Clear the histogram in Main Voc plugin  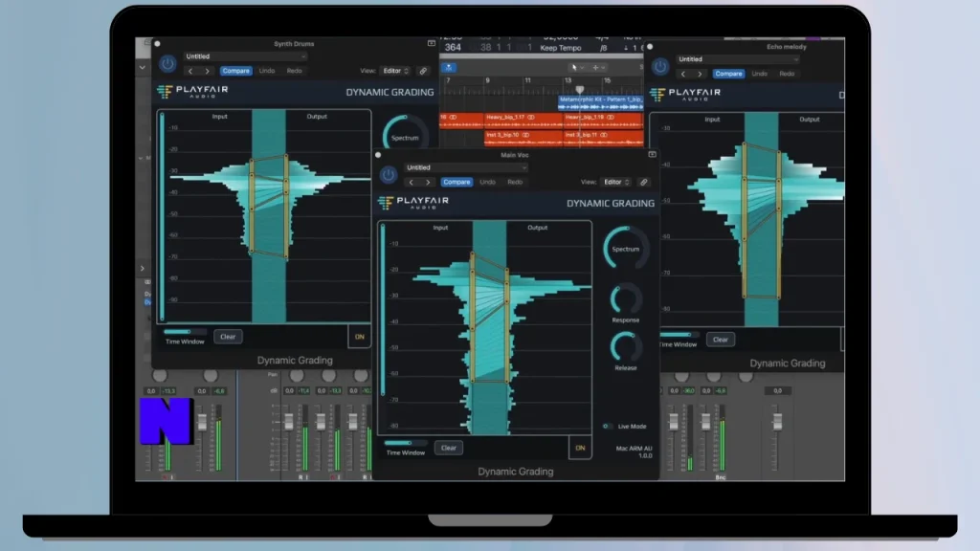[448, 448]
